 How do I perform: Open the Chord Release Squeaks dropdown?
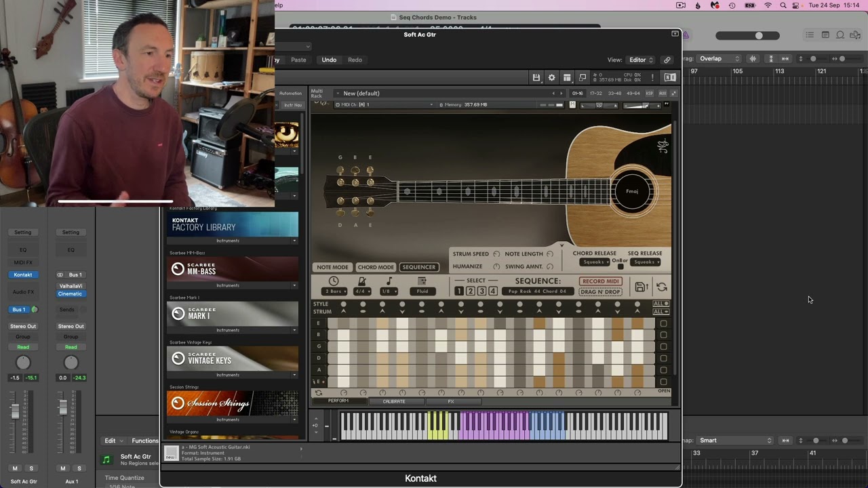pyautogui.click(x=595, y=262)
